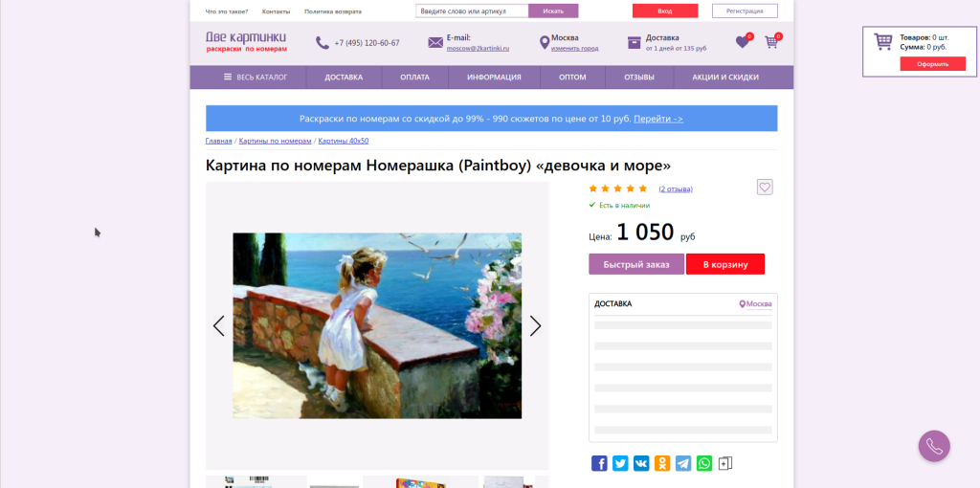Click Две картинки site logo

(x=246, y=42)
